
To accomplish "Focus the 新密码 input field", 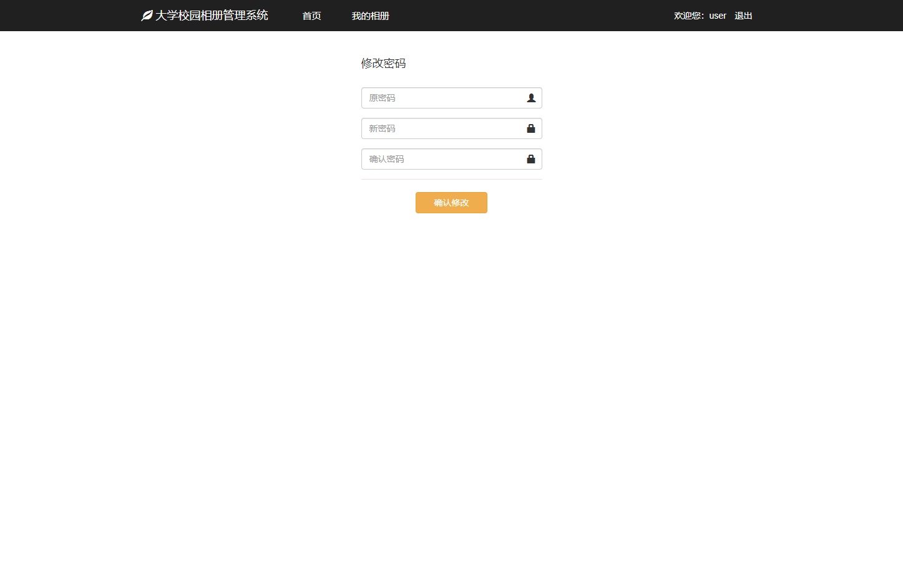I will tap(437, 128).
